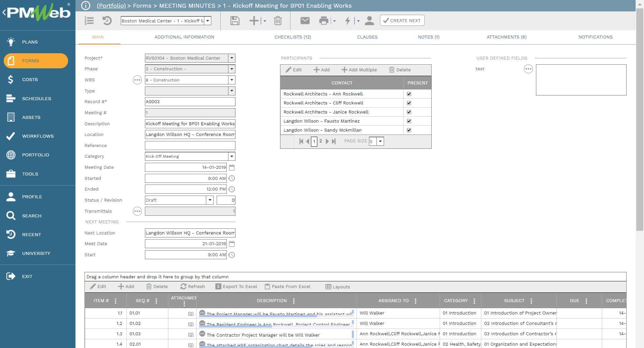Expand the Category dropdown

pyautogui.click(x=231, y=156)
